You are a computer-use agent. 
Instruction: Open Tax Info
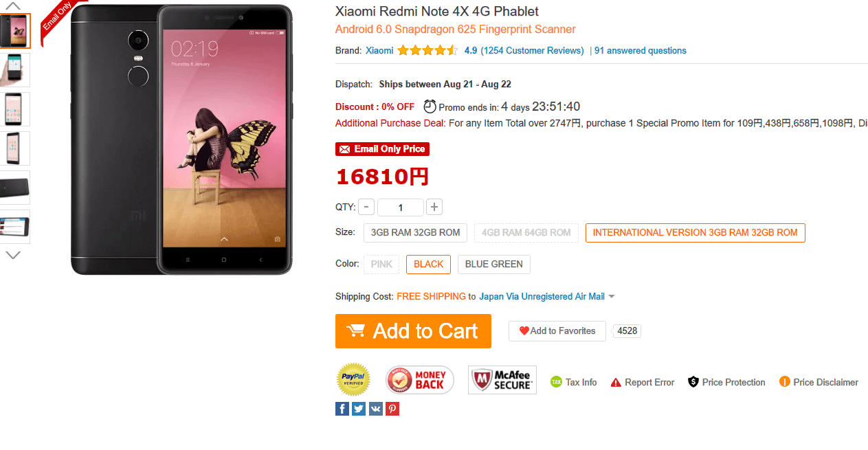point(574,383)
